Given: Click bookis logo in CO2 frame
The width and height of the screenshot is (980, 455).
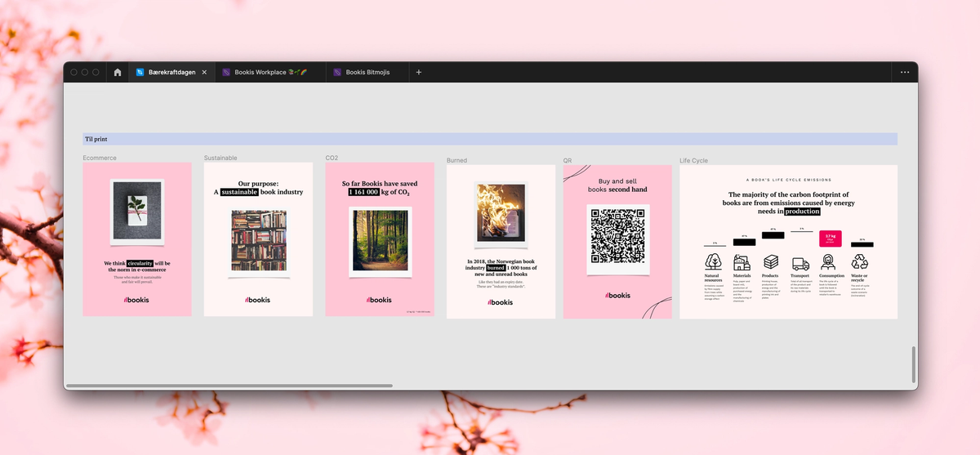Looking at the screenshot, I should [x=379, y=300].
